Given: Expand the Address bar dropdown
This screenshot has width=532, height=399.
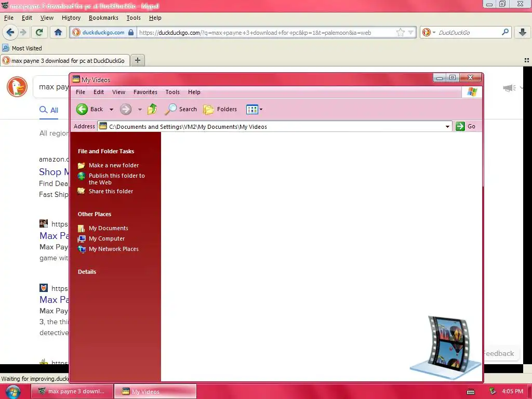Looking at the screenshot, I should (447, 127).
